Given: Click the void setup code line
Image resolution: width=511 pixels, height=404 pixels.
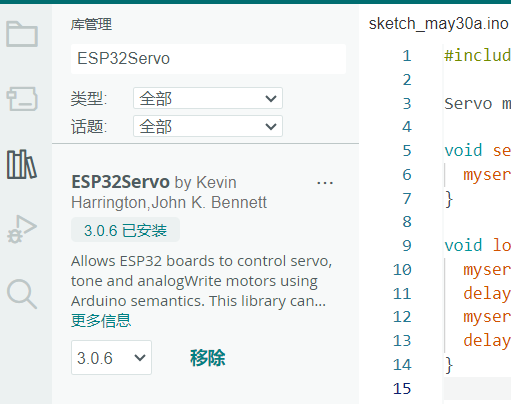Looking at the screenshot, I should (x=477, y=151).
